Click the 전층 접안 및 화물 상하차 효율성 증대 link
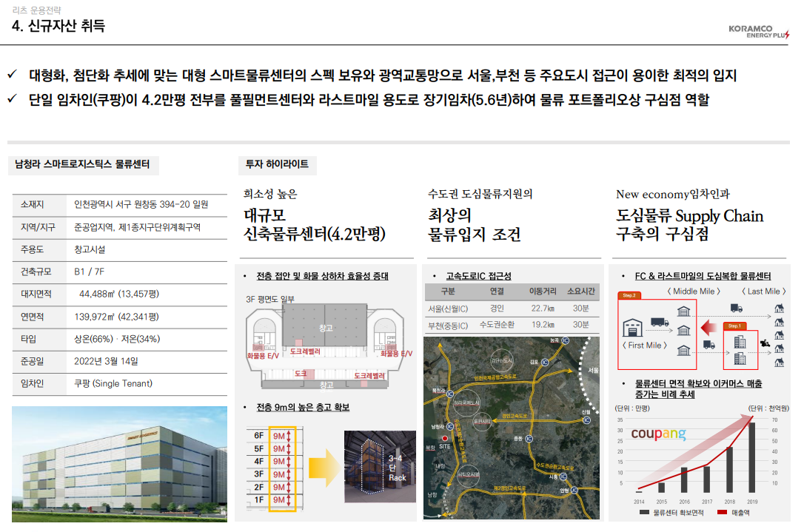 [x=323, y=276]
